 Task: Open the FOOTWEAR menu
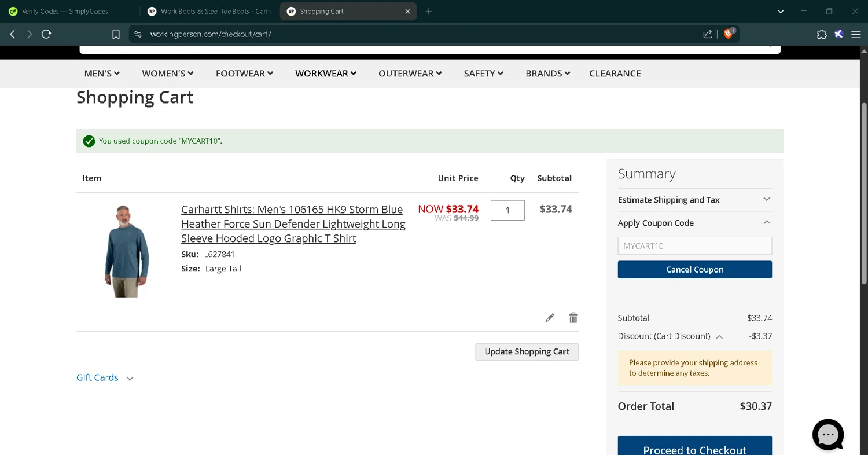pos(244,74)
